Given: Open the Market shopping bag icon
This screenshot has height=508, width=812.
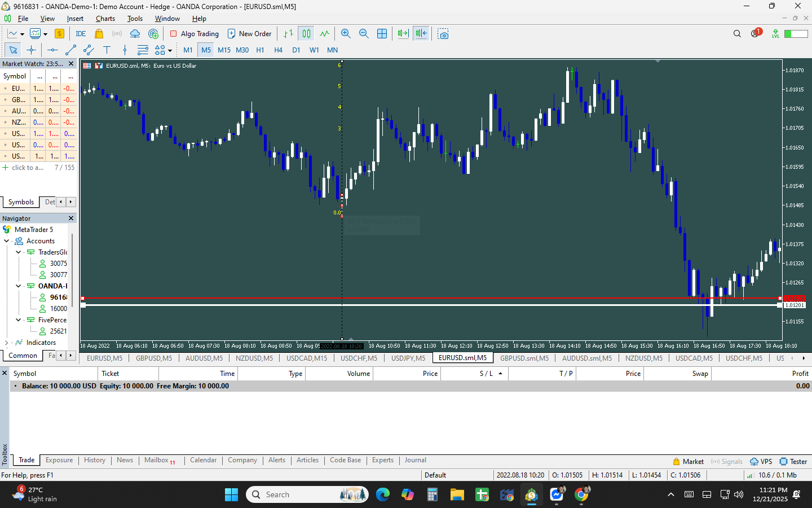Looking at the screenshot, I should pyautogui.click(x=99, y=34).
